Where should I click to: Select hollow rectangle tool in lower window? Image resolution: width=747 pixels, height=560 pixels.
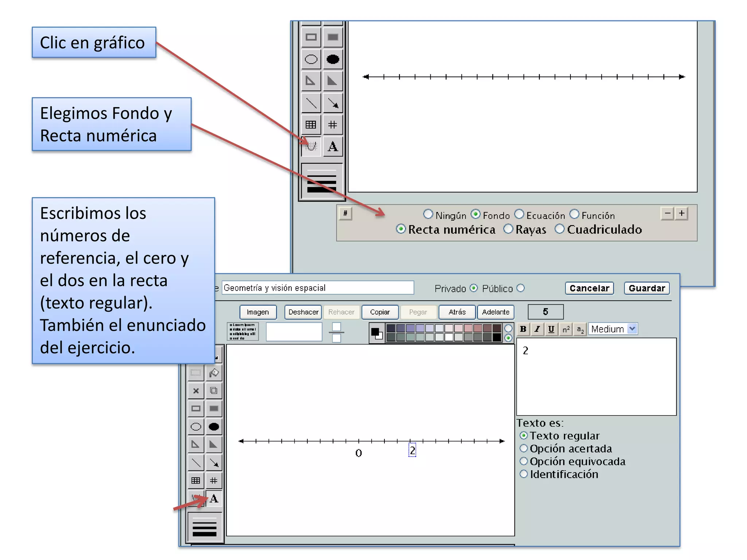pyautogui.click(x=196, y=409)
